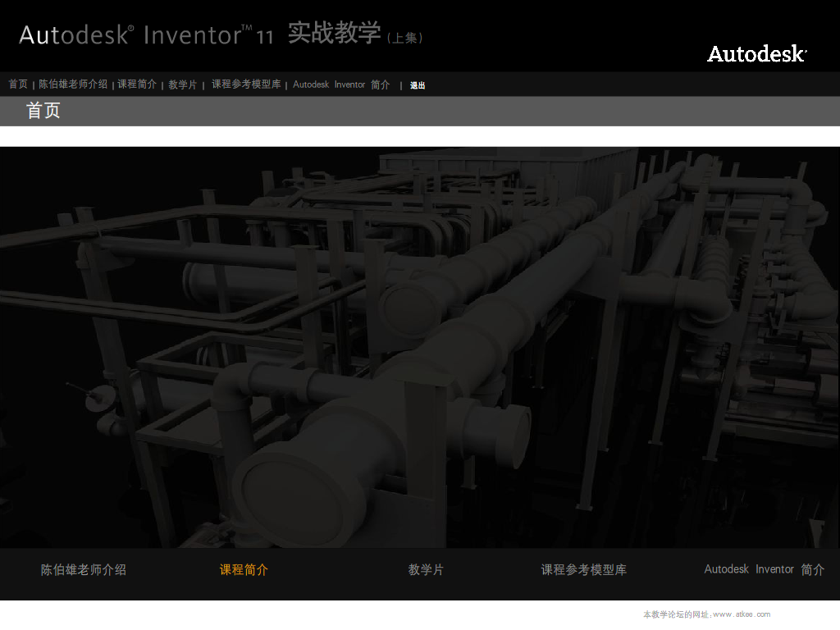840x630 pixels.
Task: Click the 首页 heading in the gray banner
Action: point(43,111)
